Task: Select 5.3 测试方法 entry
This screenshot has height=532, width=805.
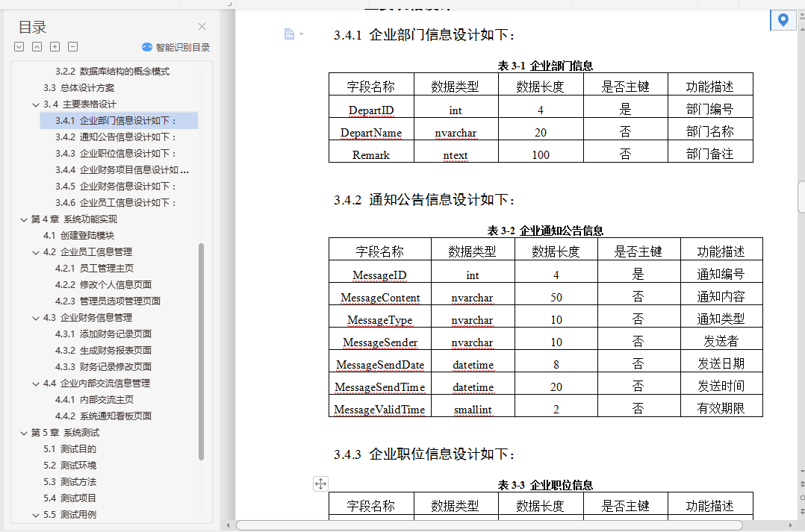Action: click(70, 482)
